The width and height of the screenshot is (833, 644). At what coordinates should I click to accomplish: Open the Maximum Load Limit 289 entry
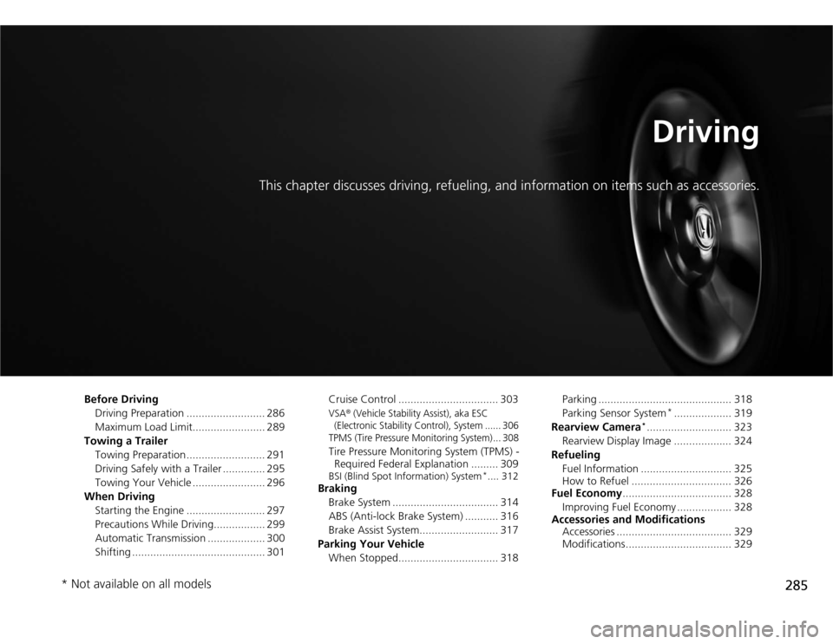pyautogui.click(x=190, y=427)
